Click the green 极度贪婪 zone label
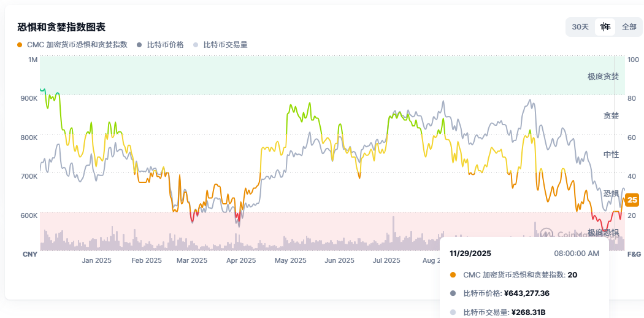 pyautogui.click(x=603, y=77)
